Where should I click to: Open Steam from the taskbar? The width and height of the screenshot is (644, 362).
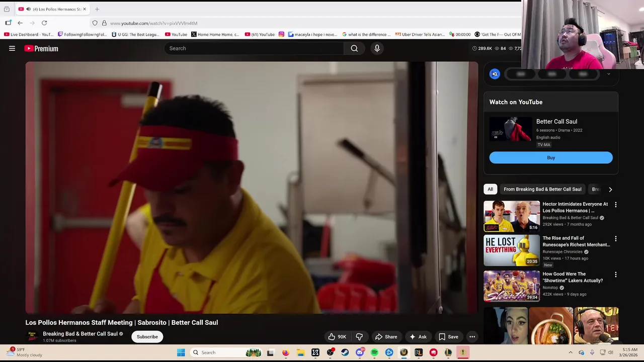[x=345, y=352]
